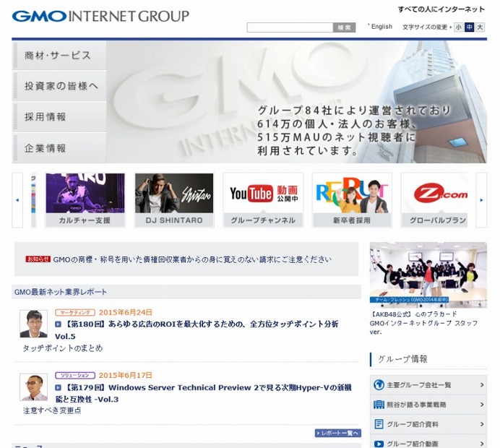Screen dimensions: 500x448
Task: Set font size to small (小)
Action: pyautogui.click(x=459, y=27)
